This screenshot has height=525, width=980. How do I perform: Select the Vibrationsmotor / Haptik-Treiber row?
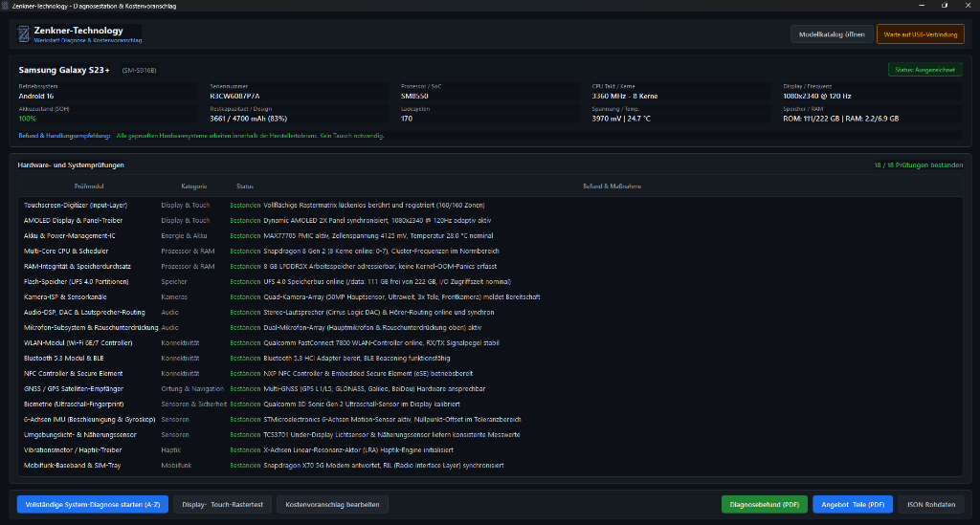490,449
